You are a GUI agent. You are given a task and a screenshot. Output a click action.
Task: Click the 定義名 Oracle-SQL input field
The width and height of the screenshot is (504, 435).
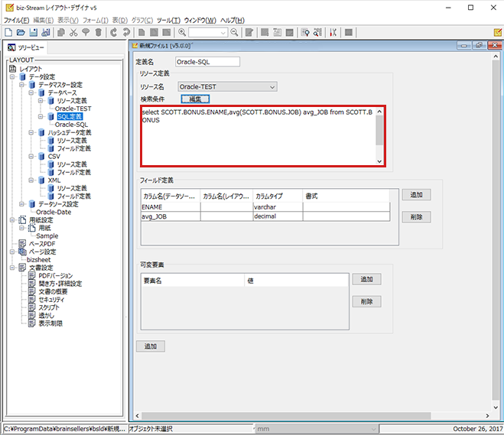tap(208, 62)
